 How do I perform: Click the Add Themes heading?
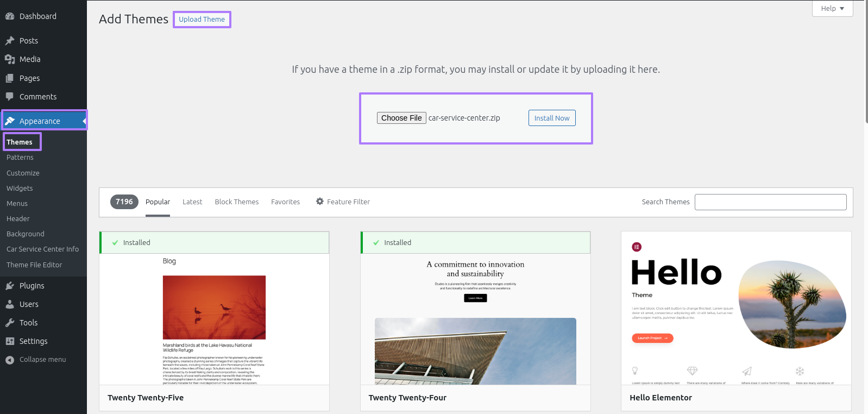134,19
